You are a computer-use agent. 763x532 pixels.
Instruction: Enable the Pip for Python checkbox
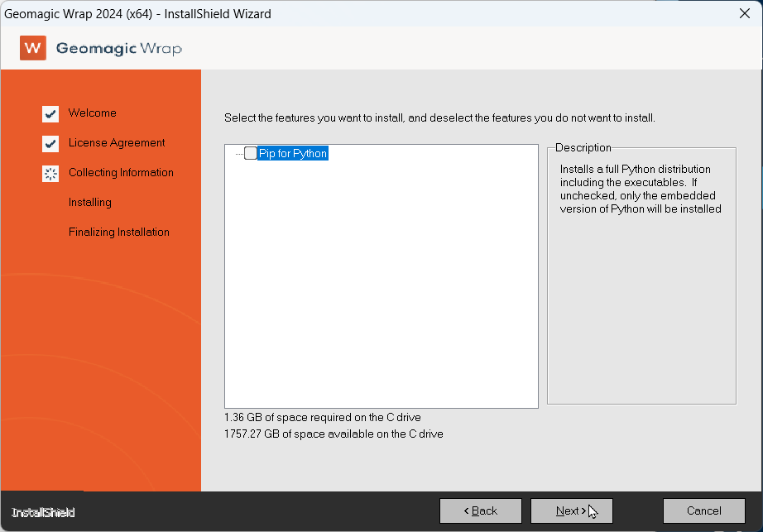click(251, 153)
